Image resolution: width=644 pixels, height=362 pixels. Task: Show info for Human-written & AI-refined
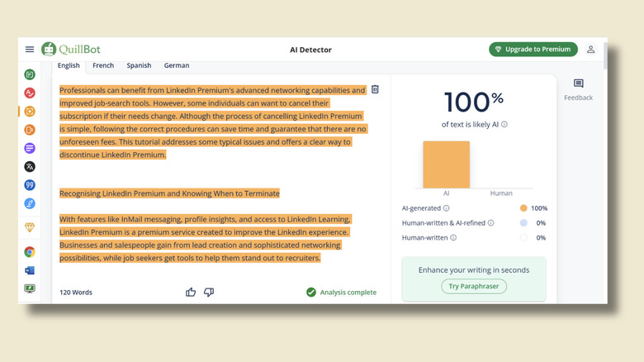click(x=490, y=223)
